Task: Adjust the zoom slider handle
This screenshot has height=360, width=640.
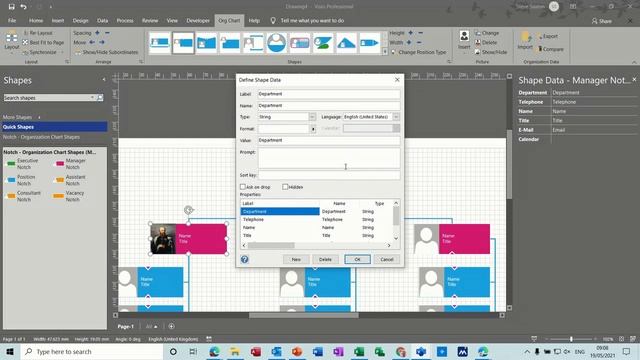Action: click(571, 339)
